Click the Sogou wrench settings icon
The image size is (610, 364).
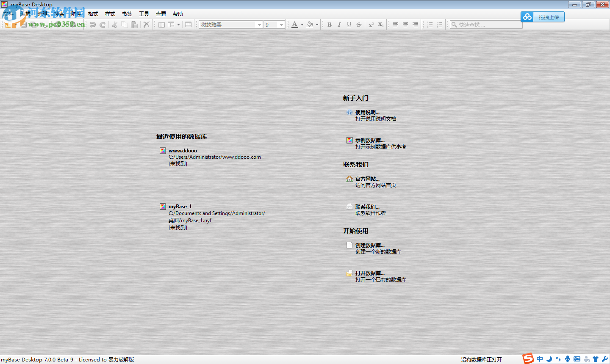(x=605, y=359)
